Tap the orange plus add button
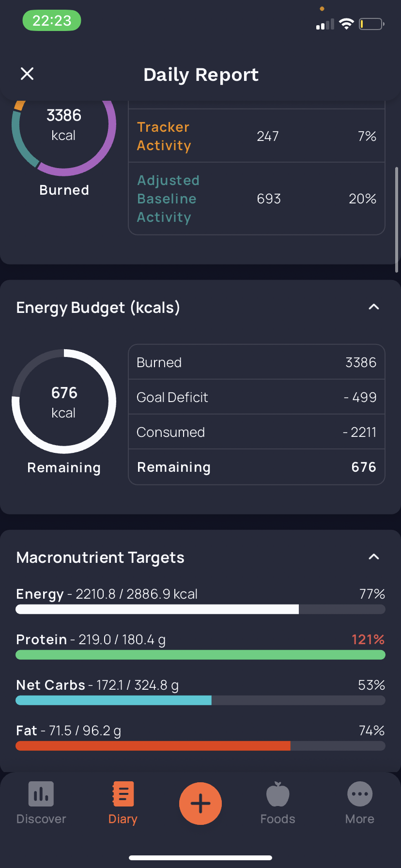Image resolution: width=401 pixels, height=868 pixels. (200, 804)
